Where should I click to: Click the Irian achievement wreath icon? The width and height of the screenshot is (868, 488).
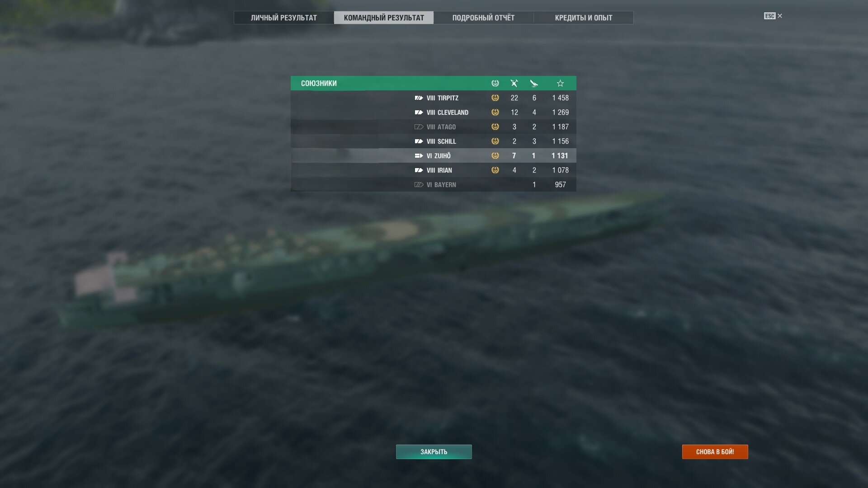click(x=495, y=170)
